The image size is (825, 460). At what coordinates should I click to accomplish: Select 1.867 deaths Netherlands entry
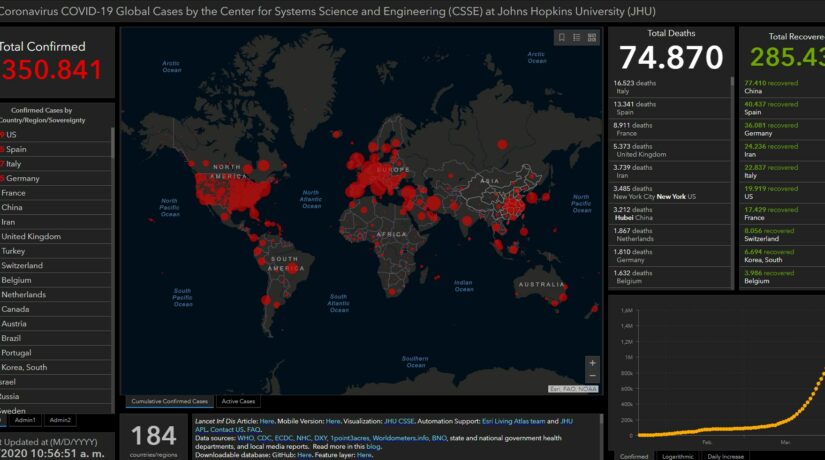669,234
